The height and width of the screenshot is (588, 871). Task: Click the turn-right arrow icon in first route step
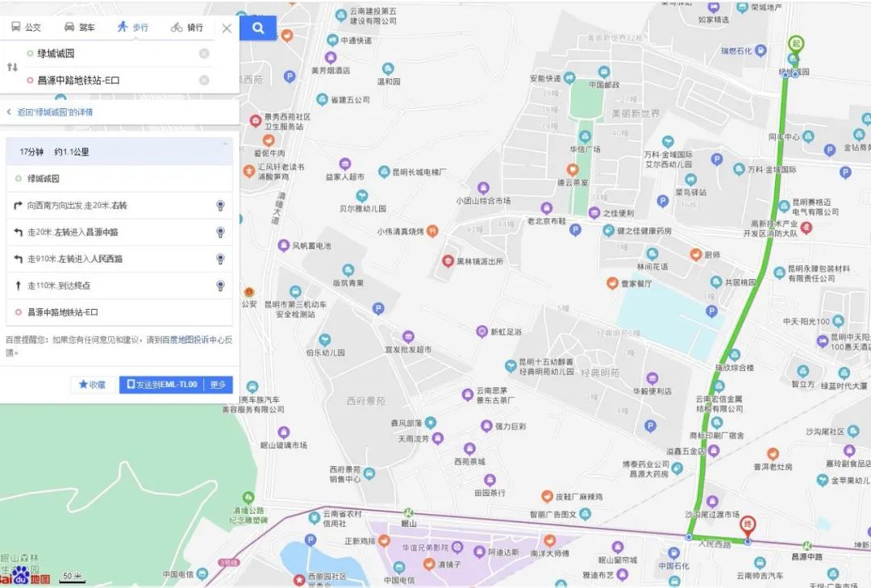coord(16,206)
